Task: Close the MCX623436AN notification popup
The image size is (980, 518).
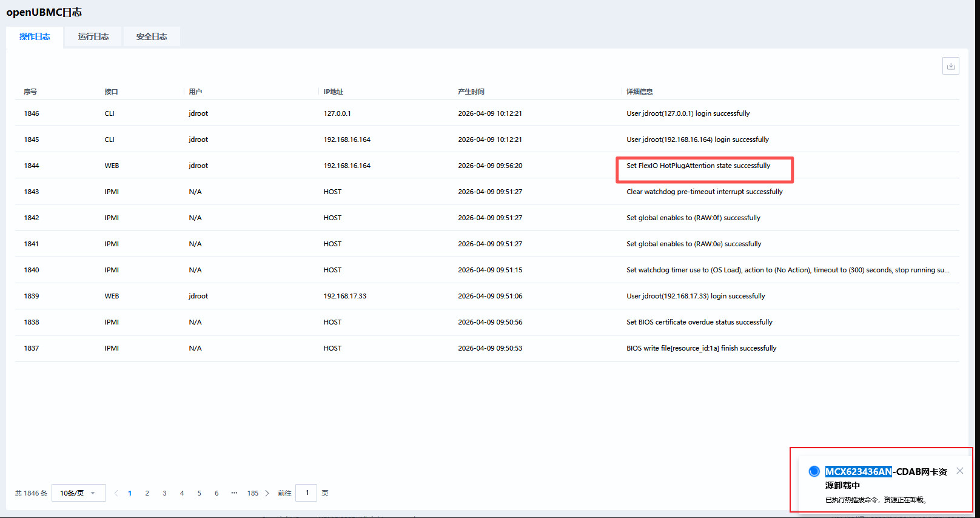Action: [960, 471]
